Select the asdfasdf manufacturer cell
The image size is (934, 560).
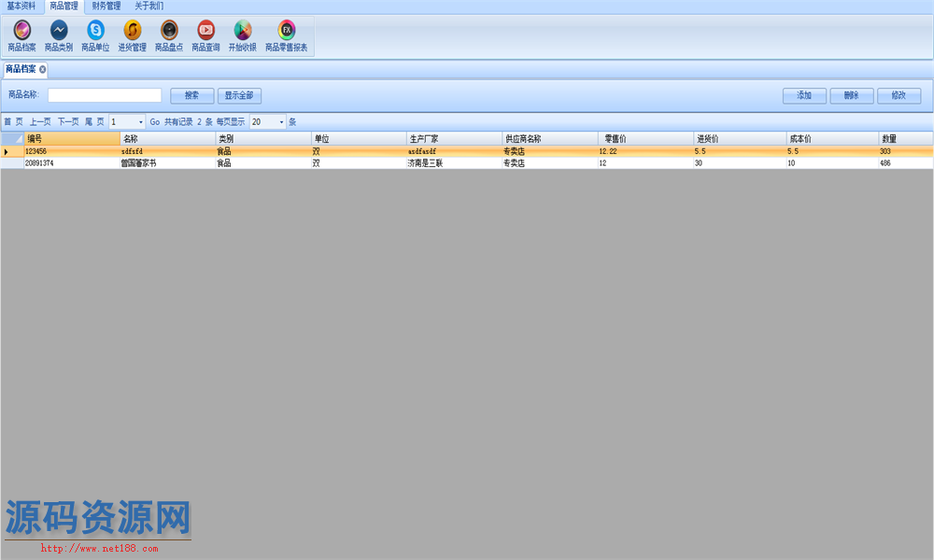(455, 152)
